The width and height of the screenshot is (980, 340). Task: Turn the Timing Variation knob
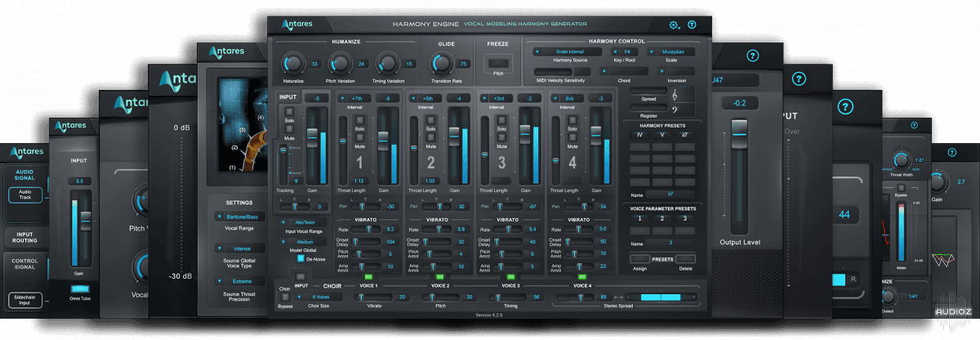pyautogui.click(x=387, y=64)
